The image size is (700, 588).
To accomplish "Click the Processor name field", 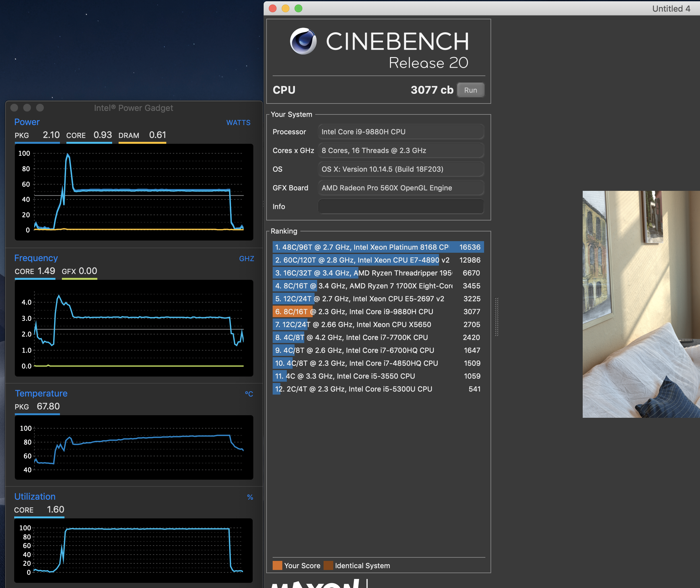I will coord(401,132).
